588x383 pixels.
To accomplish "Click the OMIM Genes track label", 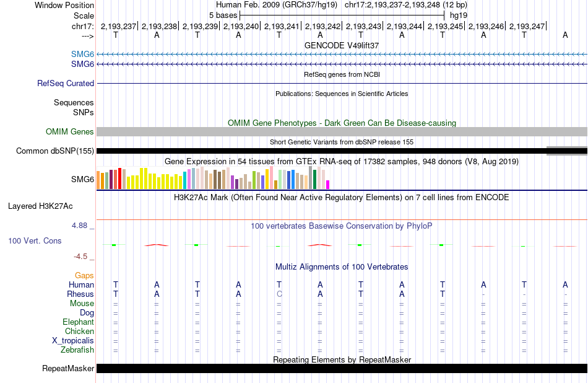I will (70, 132).
